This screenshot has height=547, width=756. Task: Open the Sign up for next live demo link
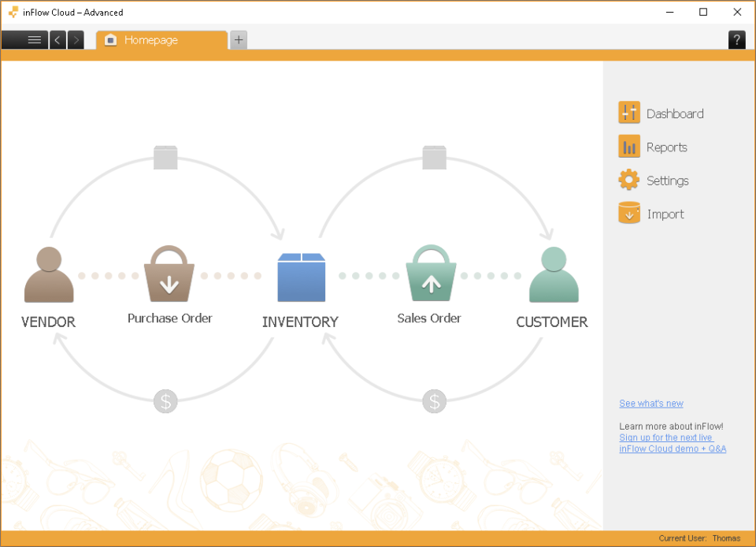tap(673, 443)
